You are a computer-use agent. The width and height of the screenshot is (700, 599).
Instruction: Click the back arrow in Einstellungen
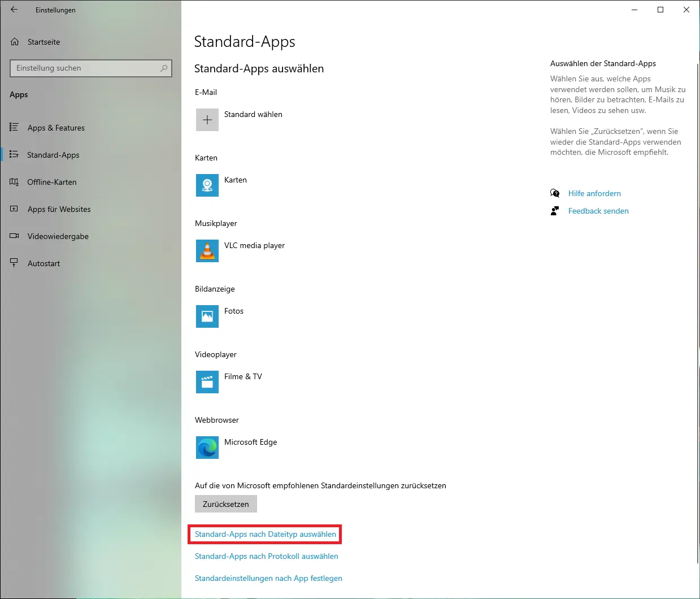14,10
